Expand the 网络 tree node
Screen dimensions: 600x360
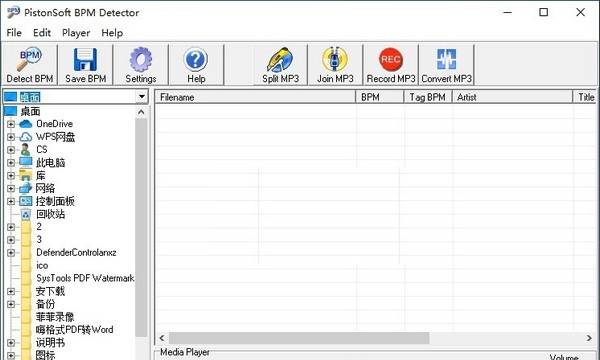(11, 188)
